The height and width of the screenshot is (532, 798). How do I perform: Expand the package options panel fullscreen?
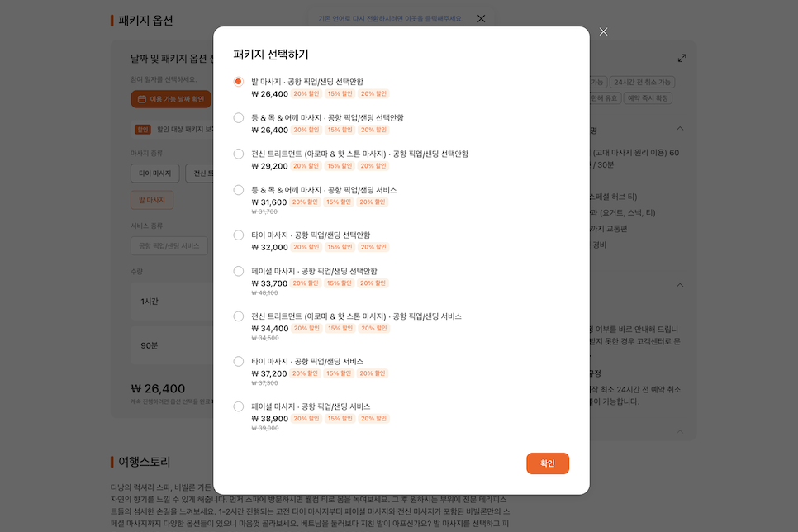coord(682,58)
